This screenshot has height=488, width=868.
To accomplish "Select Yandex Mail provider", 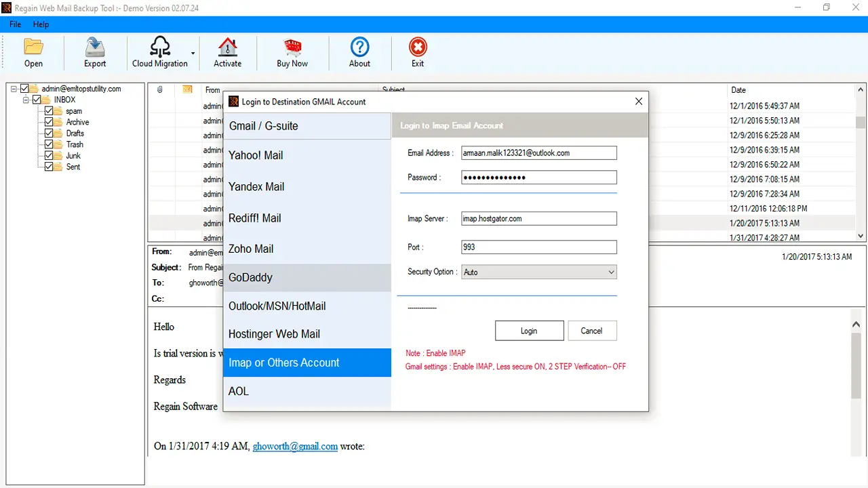I will (307, 186).
